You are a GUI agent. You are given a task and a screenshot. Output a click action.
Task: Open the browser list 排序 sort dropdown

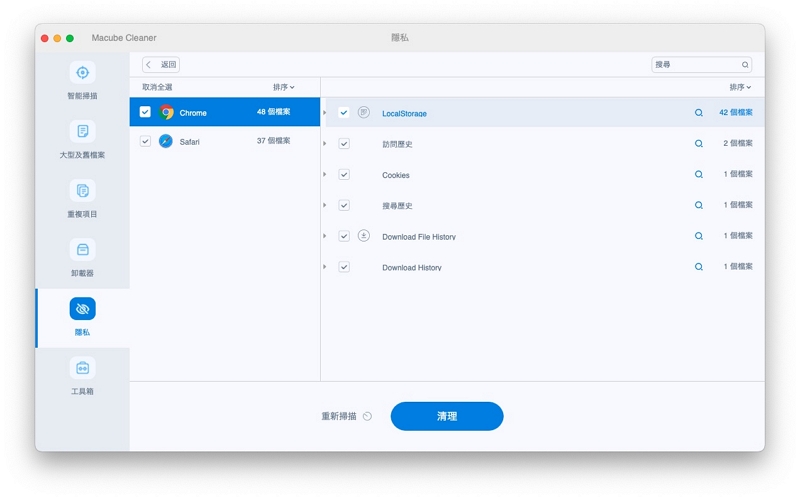point(284,87)
